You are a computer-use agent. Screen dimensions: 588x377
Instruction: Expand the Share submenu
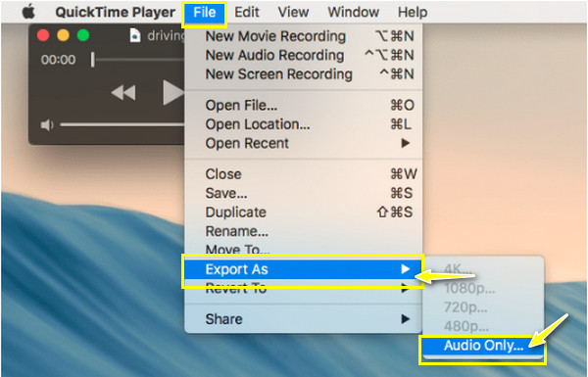click(304, 319)
